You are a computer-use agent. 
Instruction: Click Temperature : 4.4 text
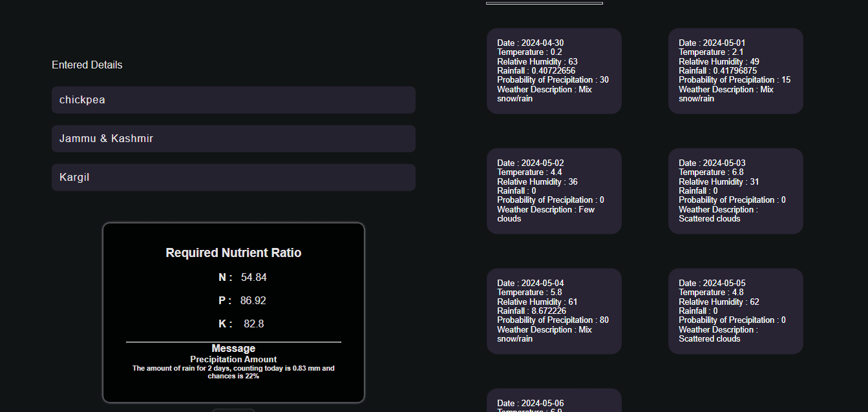529,172
